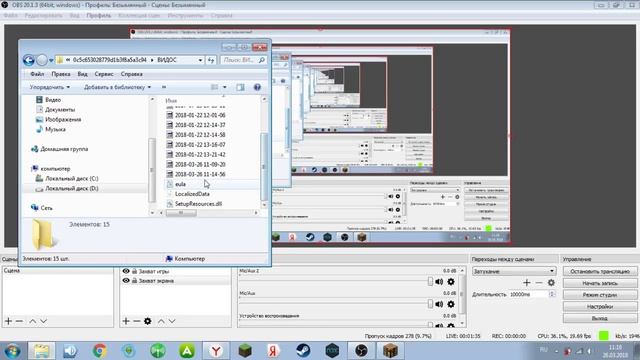Show hidden system tray icons arrow
The width and height of the screenshot is (640, 360).
pos(556,351)
